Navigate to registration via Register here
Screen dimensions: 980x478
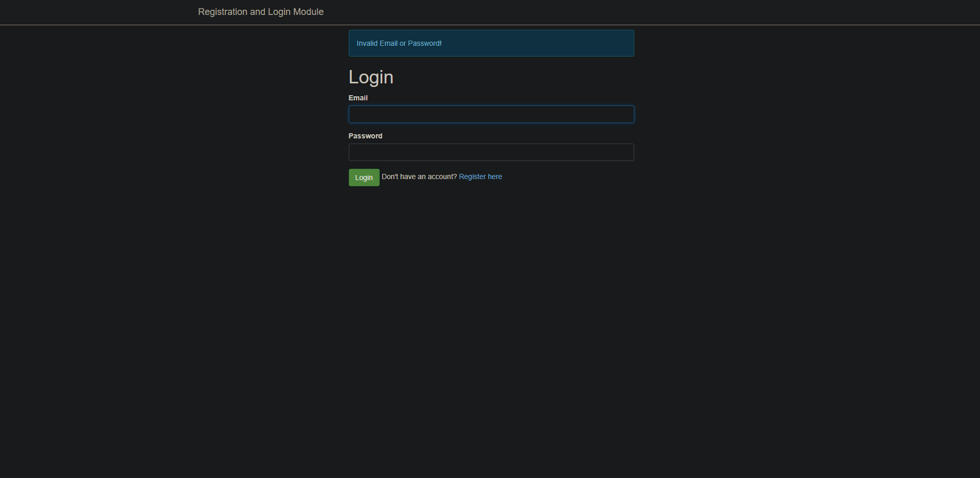click(x=480, y=176)
